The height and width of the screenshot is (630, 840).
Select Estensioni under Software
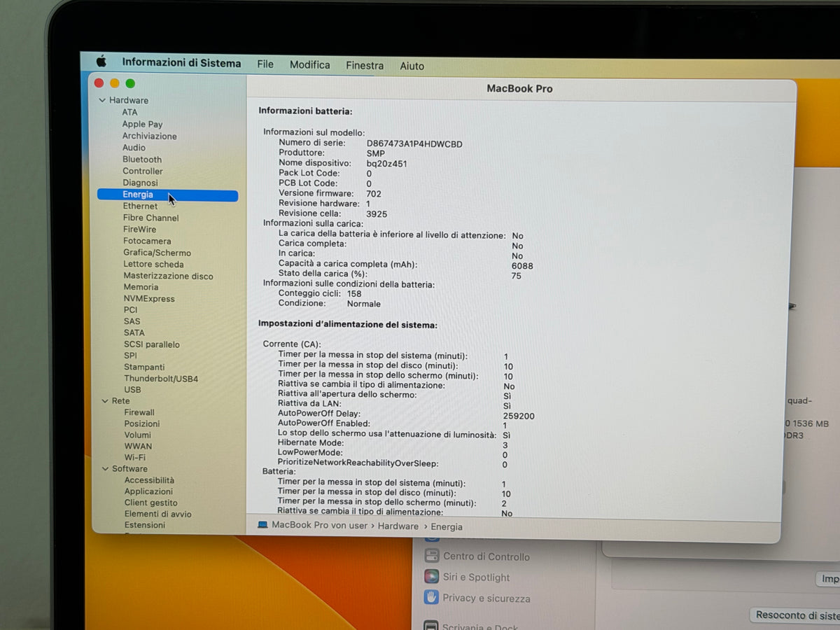pyautogui.click(x=145, y=525)
